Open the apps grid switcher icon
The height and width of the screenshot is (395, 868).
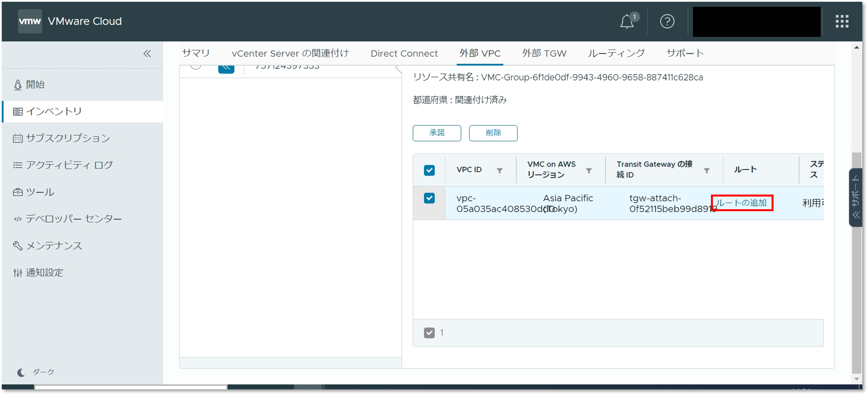point(842,21)
